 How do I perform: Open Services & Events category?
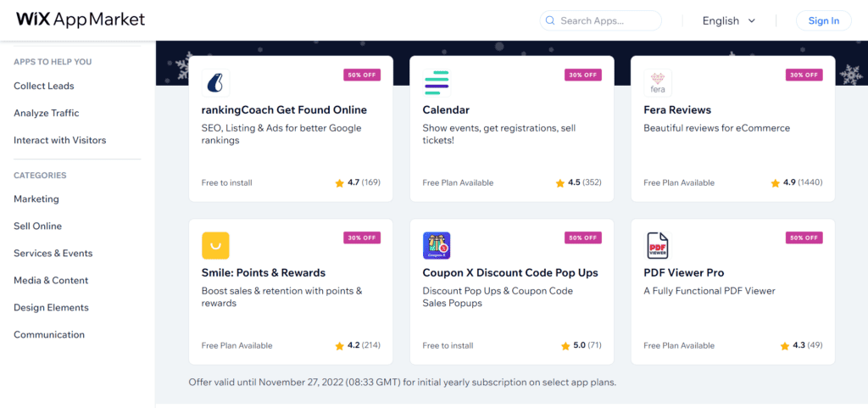click(x=53, y=253)
